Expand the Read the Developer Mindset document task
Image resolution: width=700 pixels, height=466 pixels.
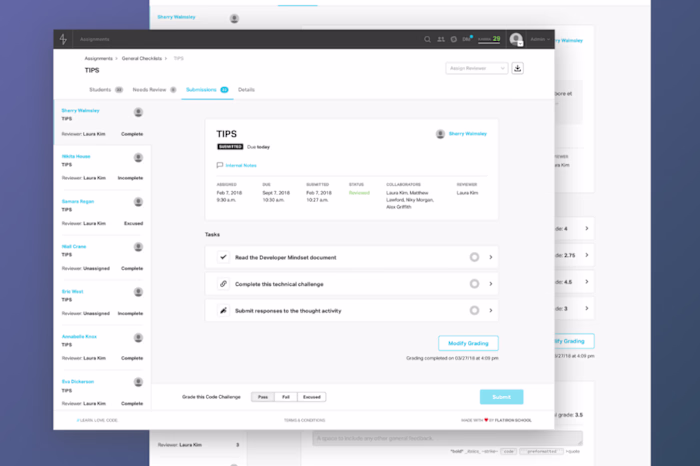[x=491, y=257]
